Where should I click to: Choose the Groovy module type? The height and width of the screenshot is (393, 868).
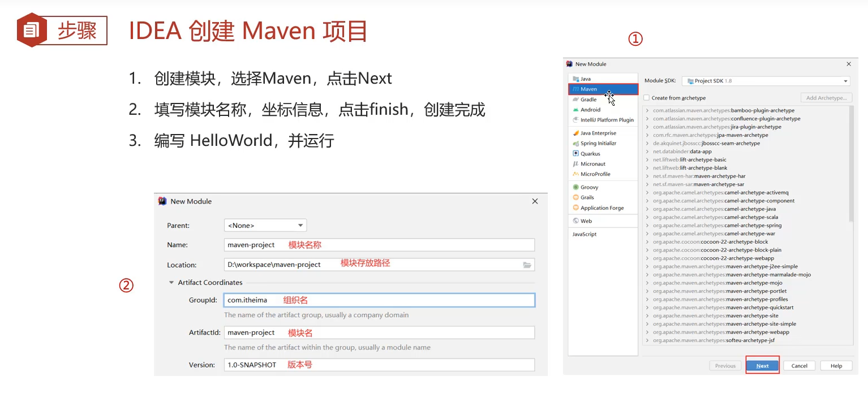[x=588, y=187]
